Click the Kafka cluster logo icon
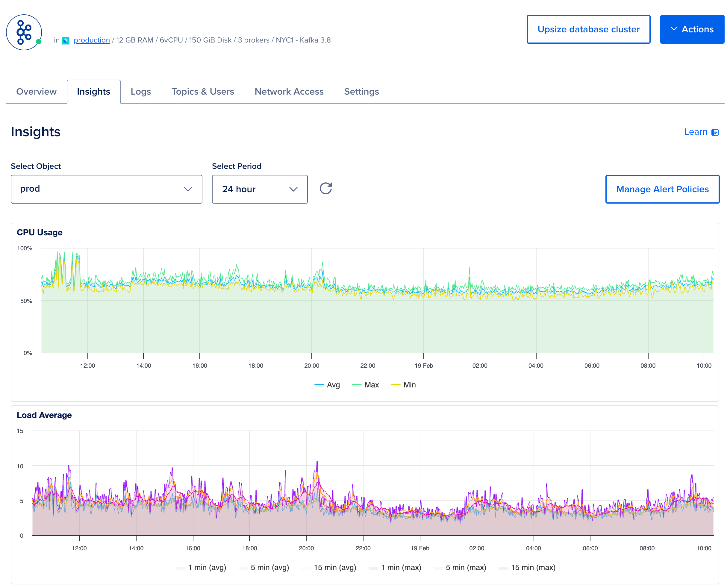Screen dimensions: 727x588 23,32
